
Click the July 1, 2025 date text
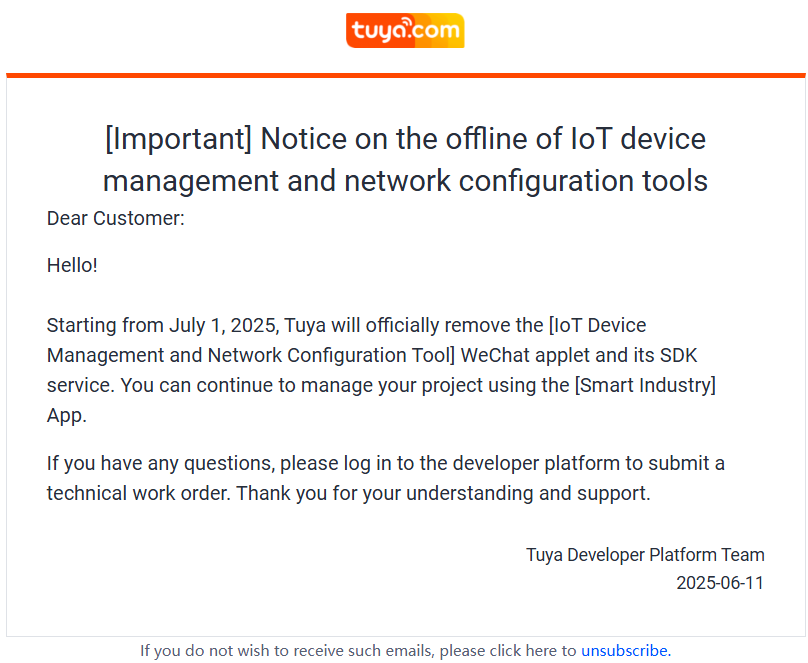(x=224, y=326)
